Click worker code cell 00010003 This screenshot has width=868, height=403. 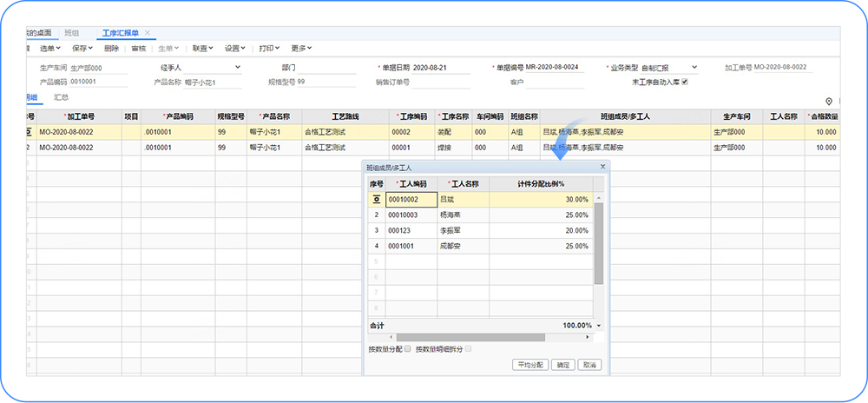click(411, 215)
